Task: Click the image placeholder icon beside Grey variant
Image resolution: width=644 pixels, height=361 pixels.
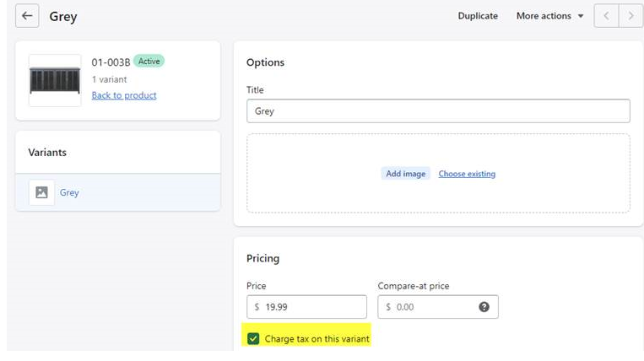Action: (41, 192)
